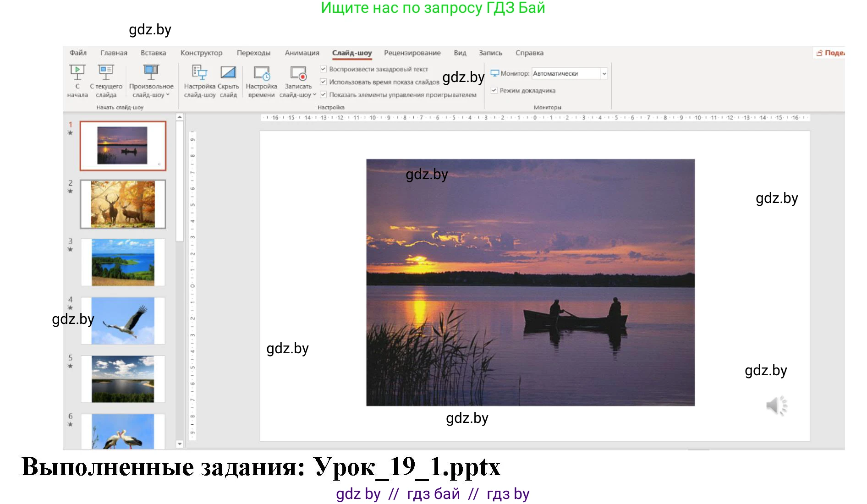Toggle show media controls checkbox
Viewport: 867px width, 504px height.
(x=324, y=95)
